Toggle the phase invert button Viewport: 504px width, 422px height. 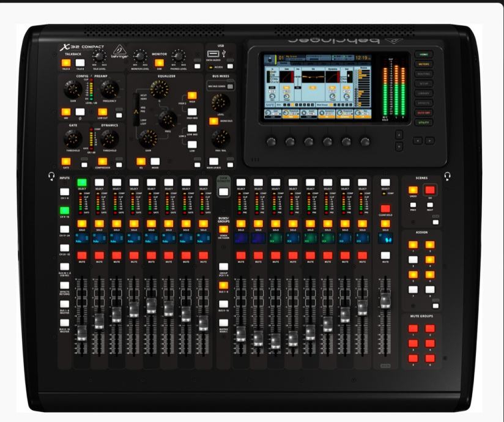point(80,112)
